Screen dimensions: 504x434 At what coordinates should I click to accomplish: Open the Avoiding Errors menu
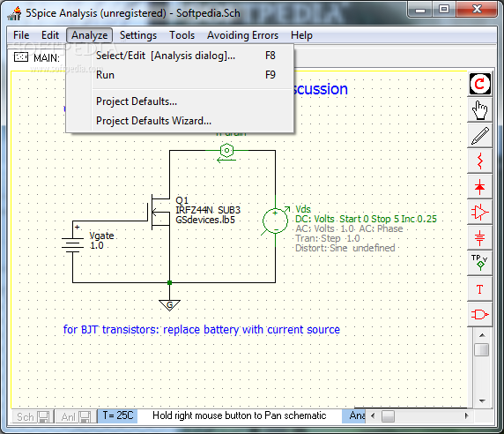pos(242,35)
